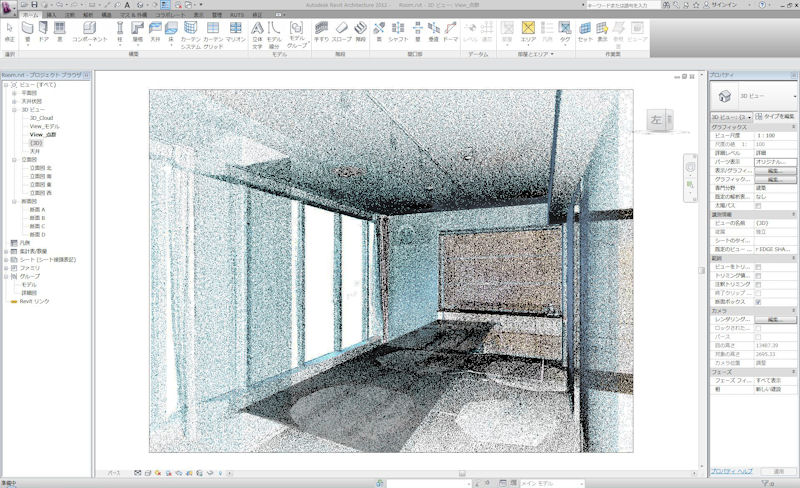Open the 3D ビュー type selector dropdown
This screenshot has width=800, height=488.
(747, 117)
